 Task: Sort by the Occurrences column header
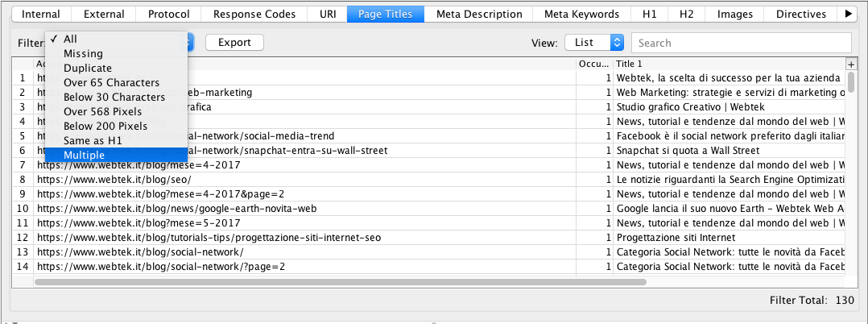click(x=594, y=64)
